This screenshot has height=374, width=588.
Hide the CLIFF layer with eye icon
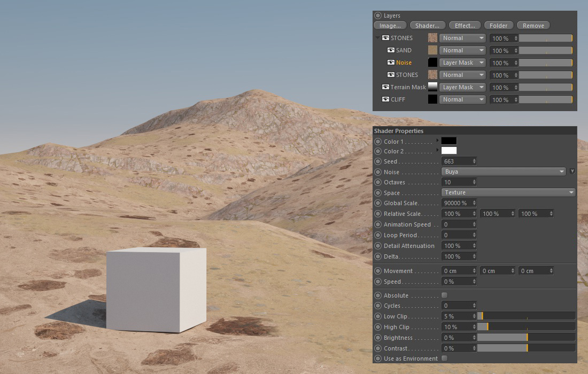coord(385,99)
